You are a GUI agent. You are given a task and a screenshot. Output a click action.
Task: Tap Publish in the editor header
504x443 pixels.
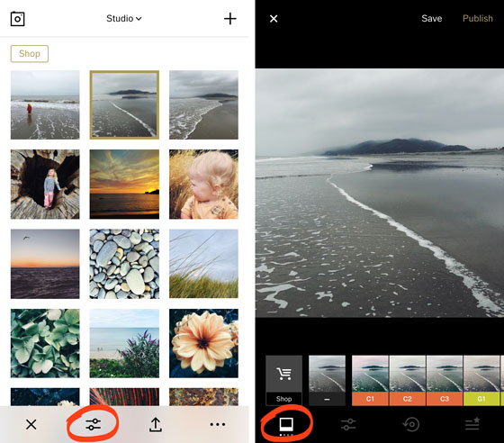point(478,19)
